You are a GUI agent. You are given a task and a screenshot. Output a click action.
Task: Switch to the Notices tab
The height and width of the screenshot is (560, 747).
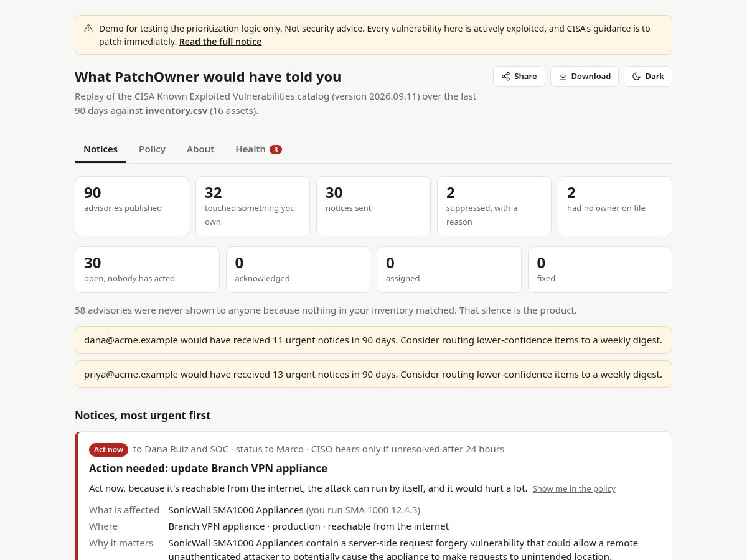tap(101, 149)
